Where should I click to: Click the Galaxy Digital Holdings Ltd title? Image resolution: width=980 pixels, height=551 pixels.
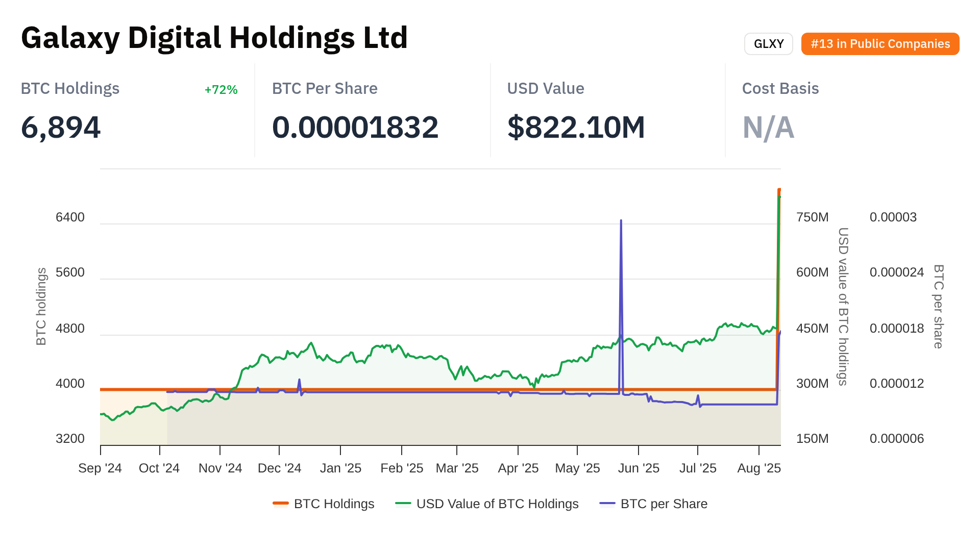(x=214, y=38)
